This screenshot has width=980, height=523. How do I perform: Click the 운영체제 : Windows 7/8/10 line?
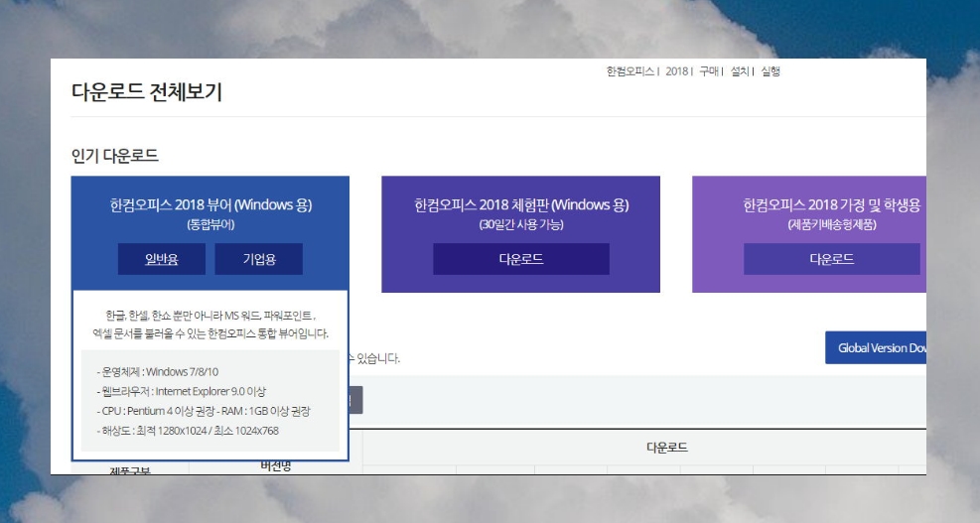pyautogui.click(x=158, y=372)
